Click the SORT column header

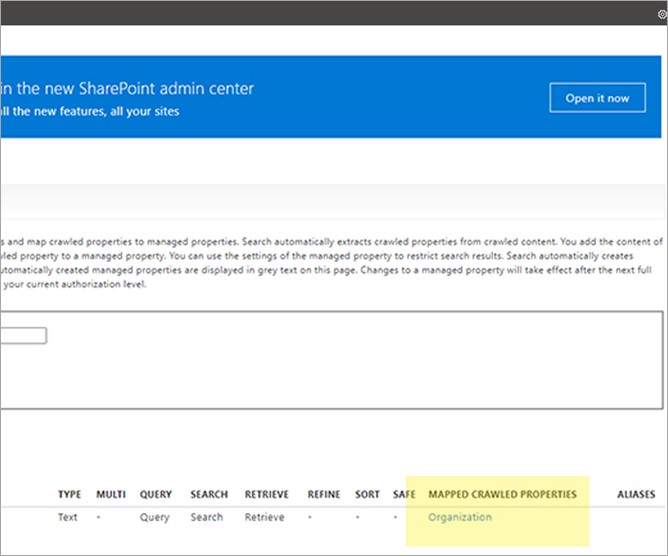pos(367,495)
